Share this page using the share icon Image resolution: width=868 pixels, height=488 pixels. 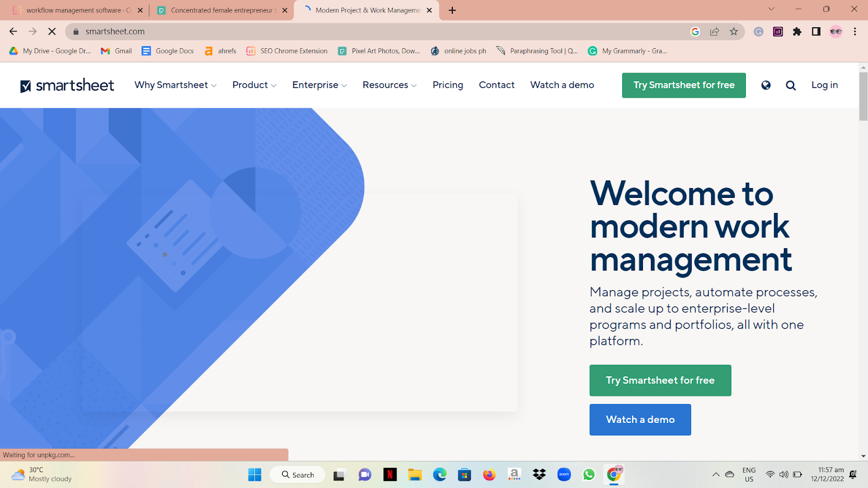[x=714, y=31]
